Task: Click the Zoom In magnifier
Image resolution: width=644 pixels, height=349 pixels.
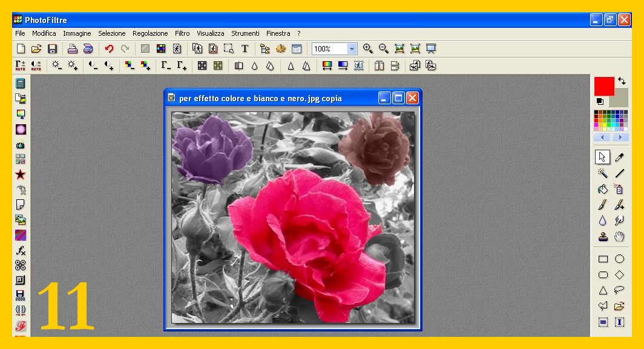Action: 367,49
